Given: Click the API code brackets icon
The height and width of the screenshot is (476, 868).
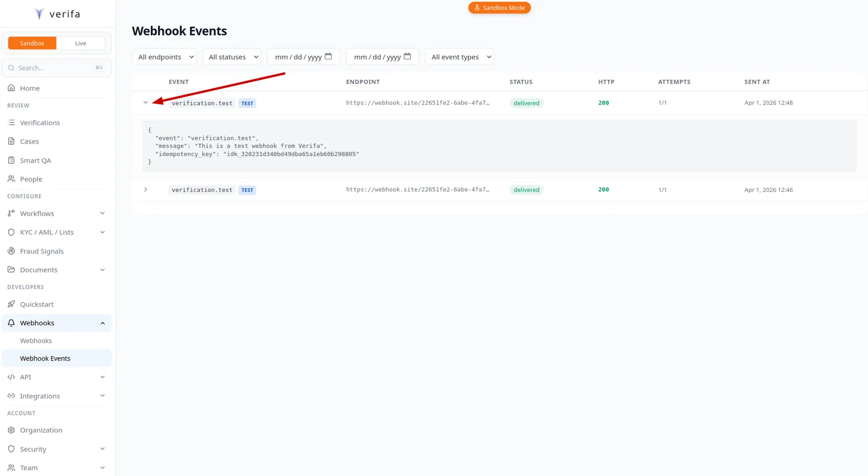Looking at the screenshot, I should point(11,377).
